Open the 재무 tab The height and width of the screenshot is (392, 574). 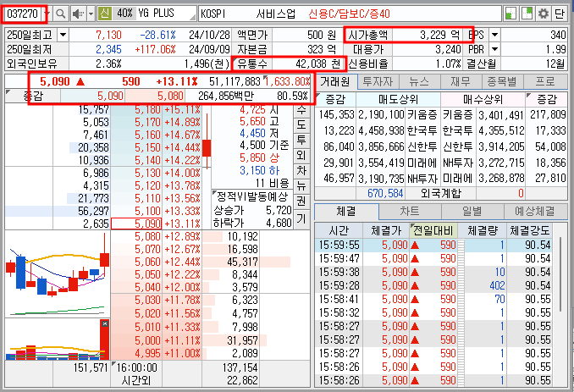coord(461,81)
